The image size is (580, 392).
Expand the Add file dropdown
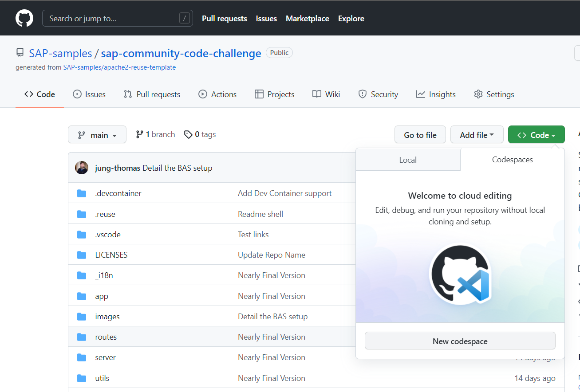[x=477, y=135]
